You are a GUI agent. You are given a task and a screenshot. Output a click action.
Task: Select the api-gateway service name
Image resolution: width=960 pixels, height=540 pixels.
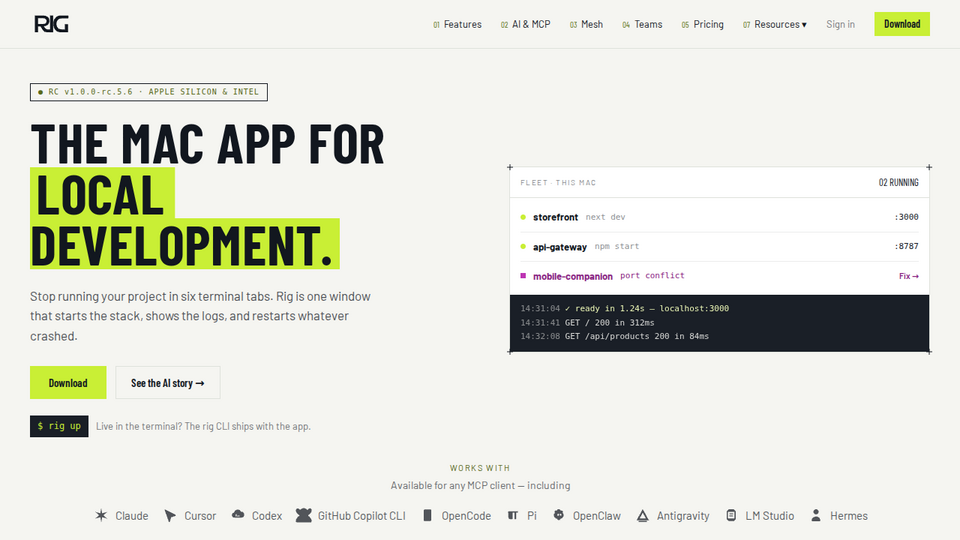(x=560, y=247)
